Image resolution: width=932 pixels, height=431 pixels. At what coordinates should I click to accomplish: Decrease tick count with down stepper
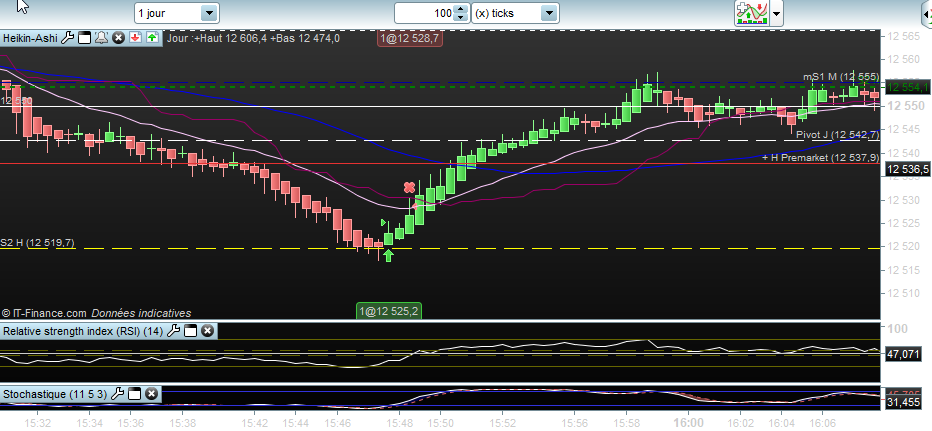pyautogui.click(x=461, y=18)
